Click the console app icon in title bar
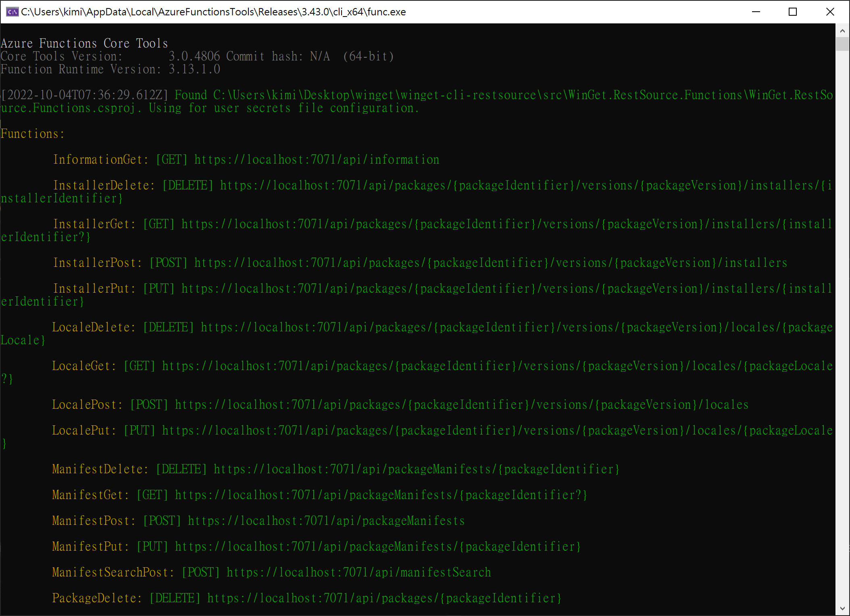Screen dimensions: 850x616 pos(12,12)
